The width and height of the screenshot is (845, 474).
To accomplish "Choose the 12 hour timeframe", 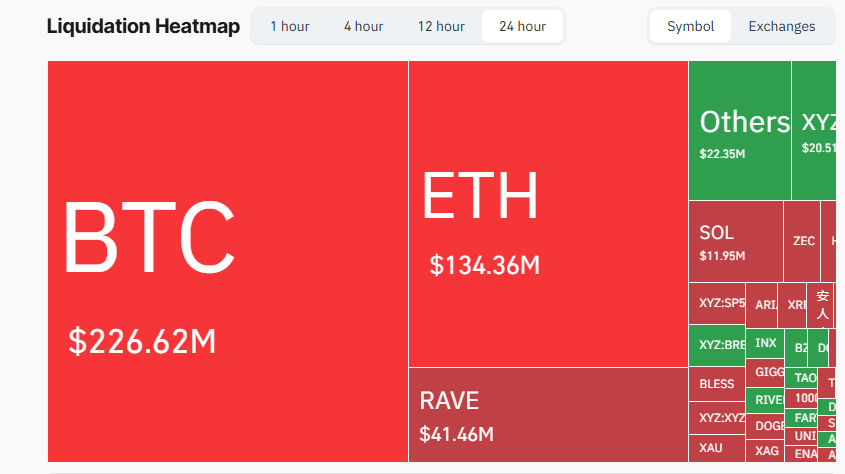I will pos(441,26).
